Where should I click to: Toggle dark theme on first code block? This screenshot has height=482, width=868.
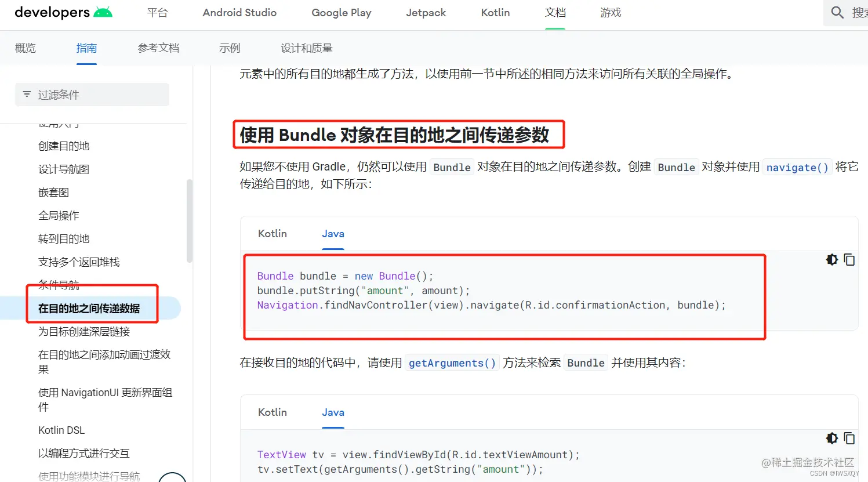pyautogui.click(x=832, y=260)
